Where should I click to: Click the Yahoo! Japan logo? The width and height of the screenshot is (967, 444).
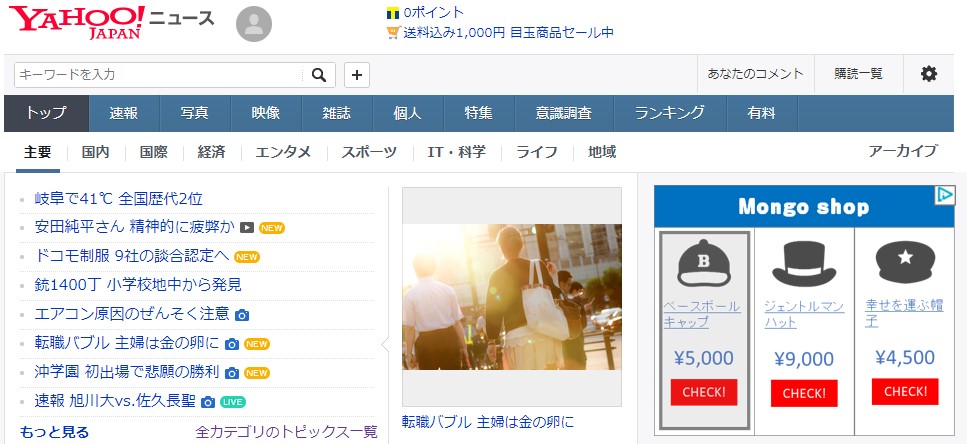(x=77, y=23)
